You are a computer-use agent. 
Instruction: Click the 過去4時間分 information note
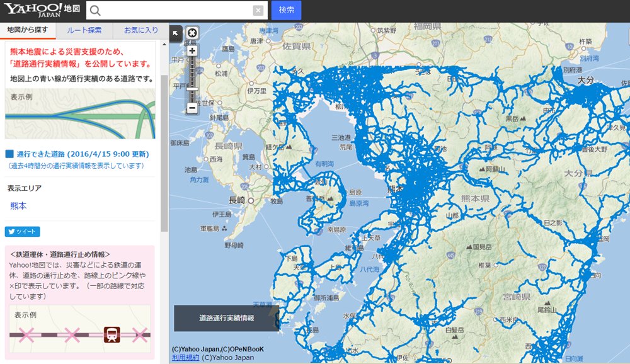click(x=76, y=166)
